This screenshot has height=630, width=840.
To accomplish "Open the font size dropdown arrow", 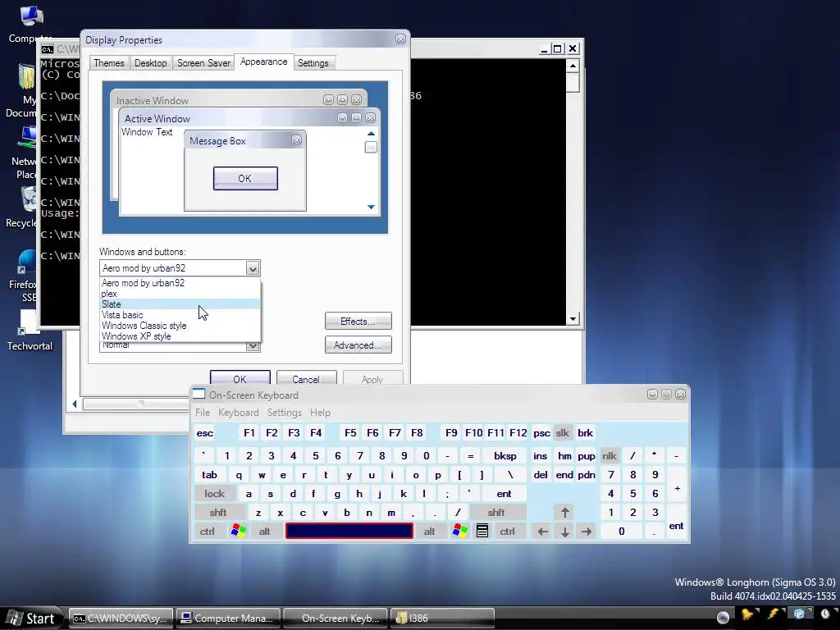I will [x=253, y=347].
